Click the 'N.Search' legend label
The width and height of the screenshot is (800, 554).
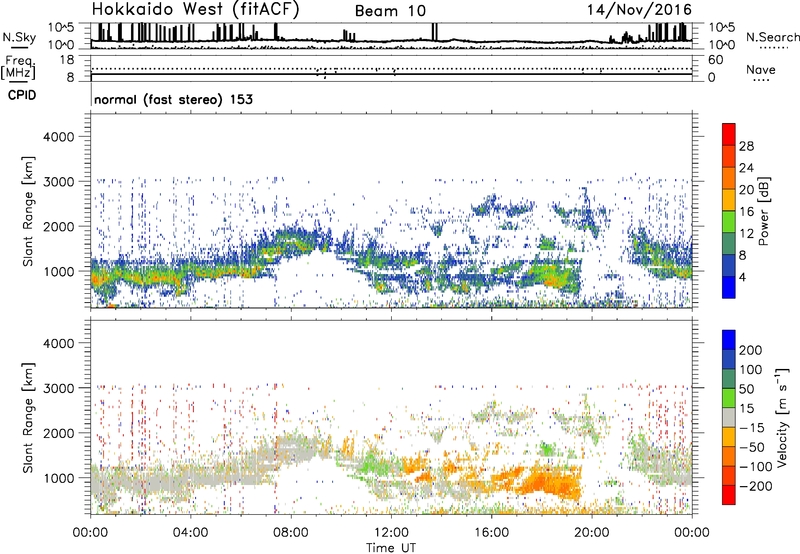[772, 37]
